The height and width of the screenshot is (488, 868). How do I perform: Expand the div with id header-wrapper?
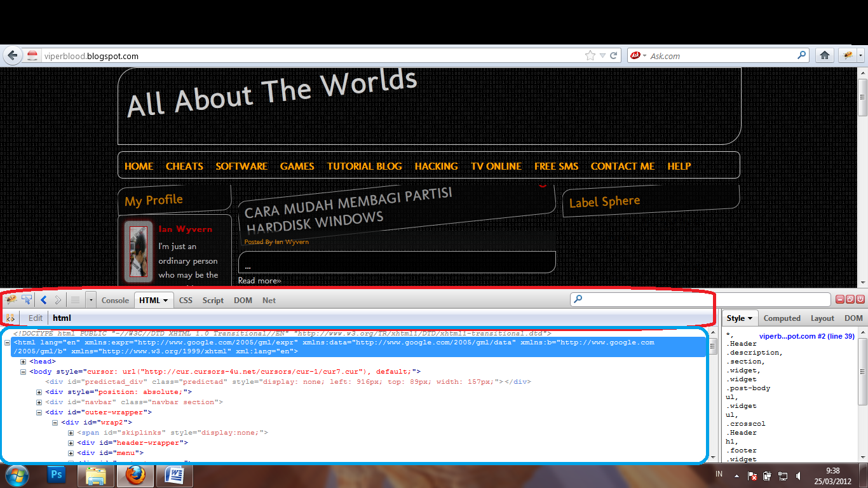pos(70,442)
